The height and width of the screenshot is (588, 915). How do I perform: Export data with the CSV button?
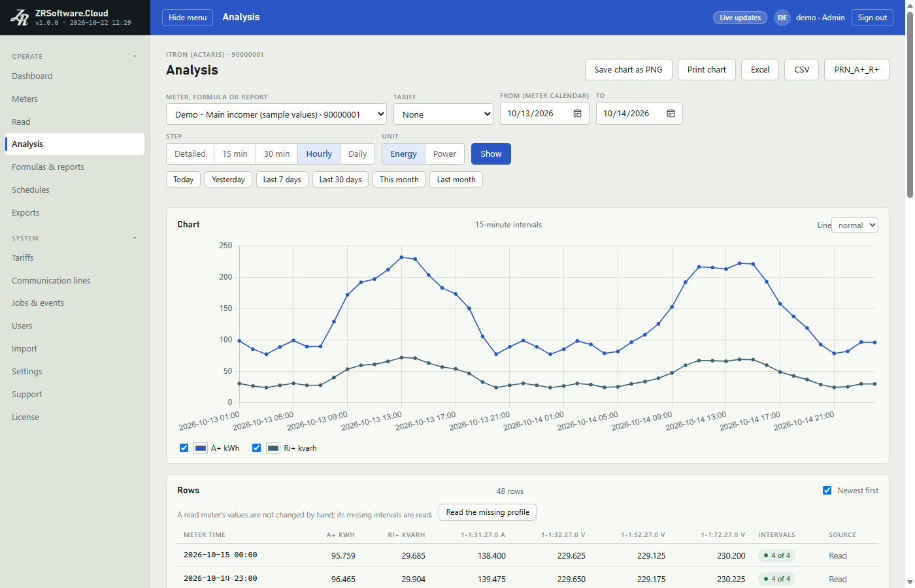coord(802,70)
